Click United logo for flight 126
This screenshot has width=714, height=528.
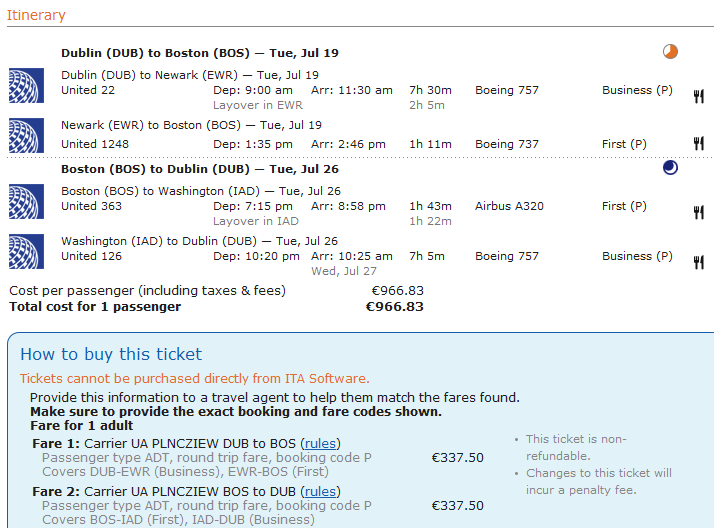pos(26,250)
